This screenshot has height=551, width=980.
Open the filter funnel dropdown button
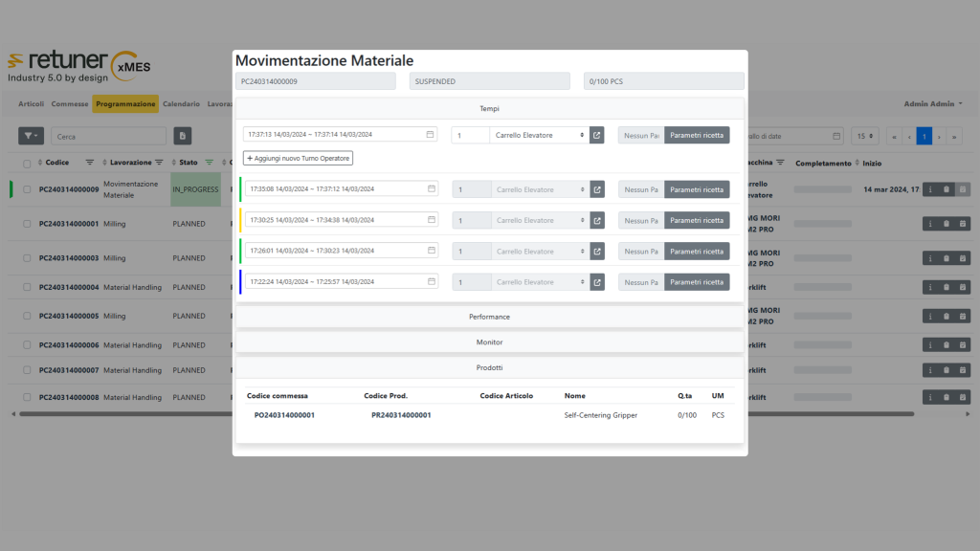click(x=31, y=136)
